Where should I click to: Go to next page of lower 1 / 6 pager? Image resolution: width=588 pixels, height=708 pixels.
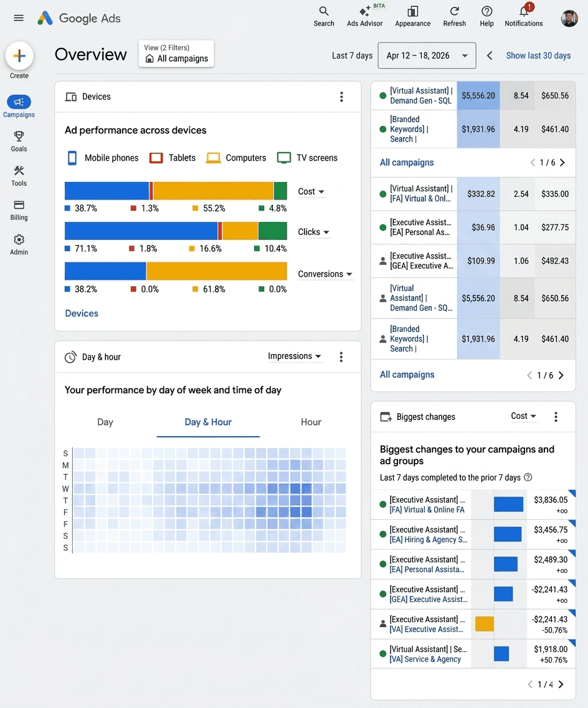point(561,375)
